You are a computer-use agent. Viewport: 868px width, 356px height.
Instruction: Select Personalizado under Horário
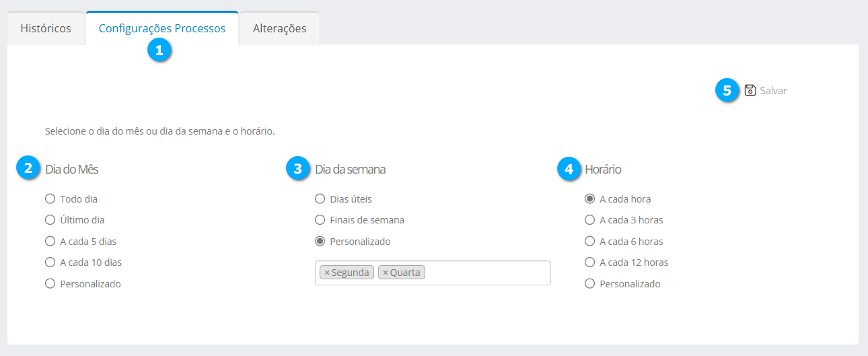click(590, 284)
